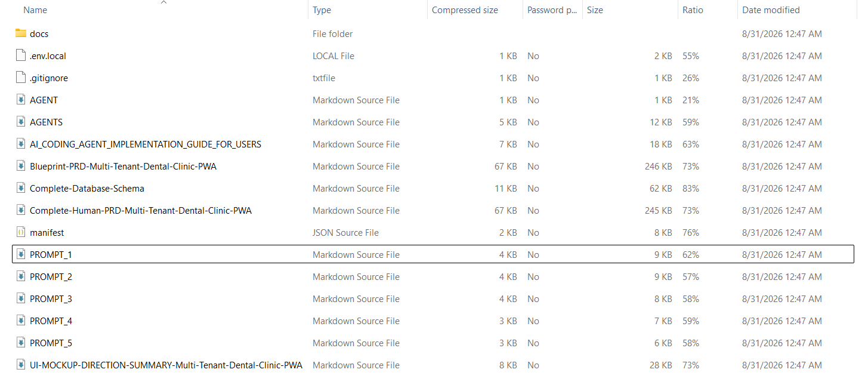Click the 76% ratio of manifest

[691, 233]
